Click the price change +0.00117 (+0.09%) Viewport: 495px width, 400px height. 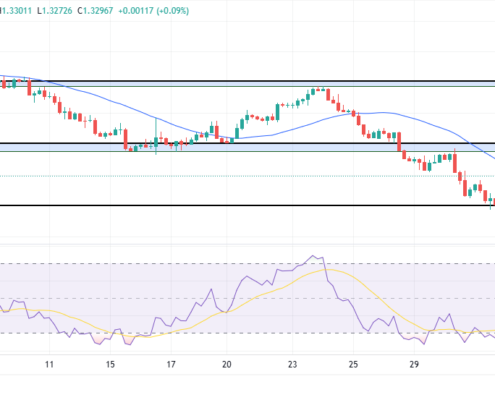[x=154, y=11]
